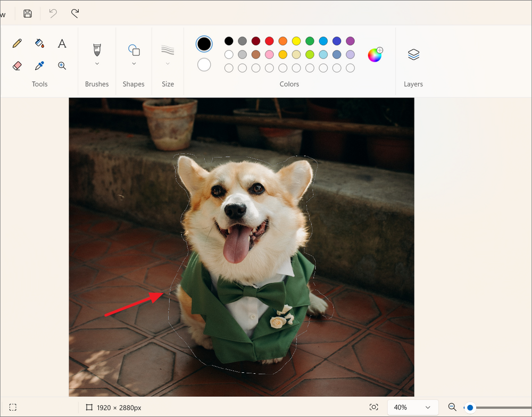Select the Pencil tool

(x=17, y=43)
